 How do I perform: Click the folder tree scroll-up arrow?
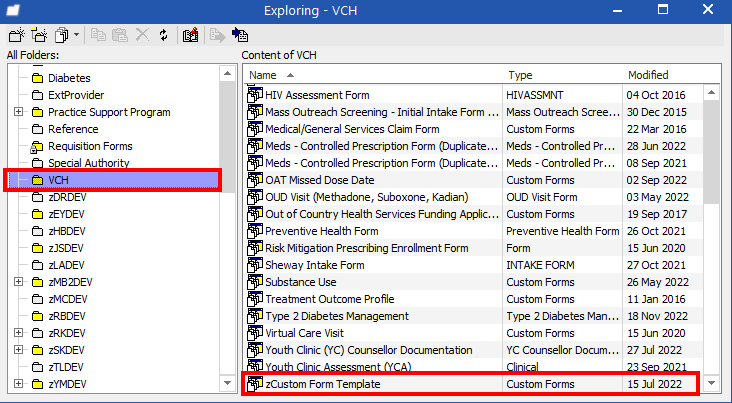coord(227,73)
